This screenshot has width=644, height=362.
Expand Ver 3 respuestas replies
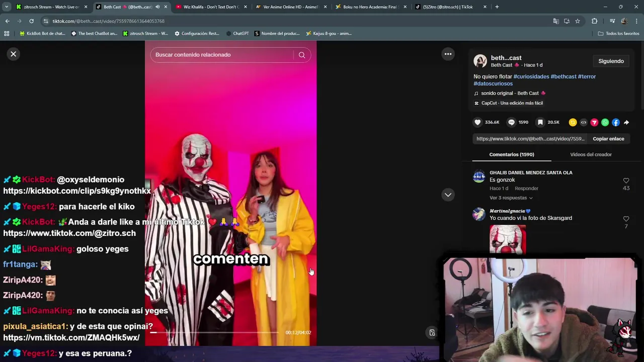(511, 198)
